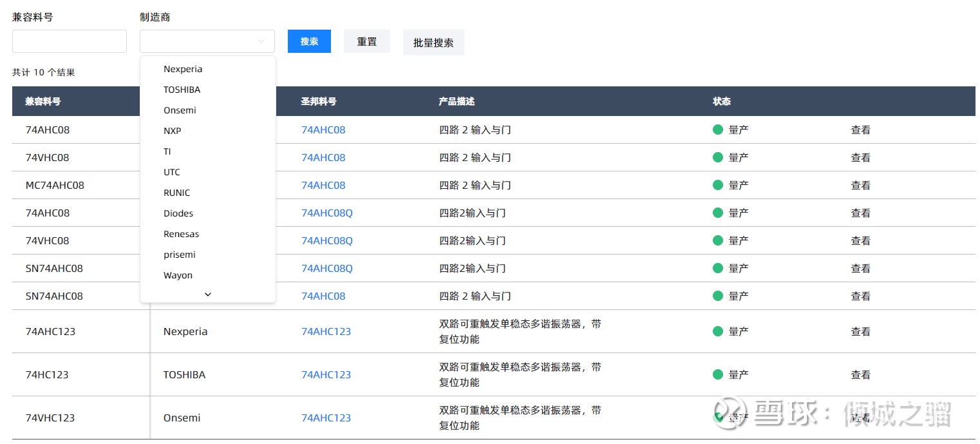Open 批量搜索 batch search

[x=433, y=43]
